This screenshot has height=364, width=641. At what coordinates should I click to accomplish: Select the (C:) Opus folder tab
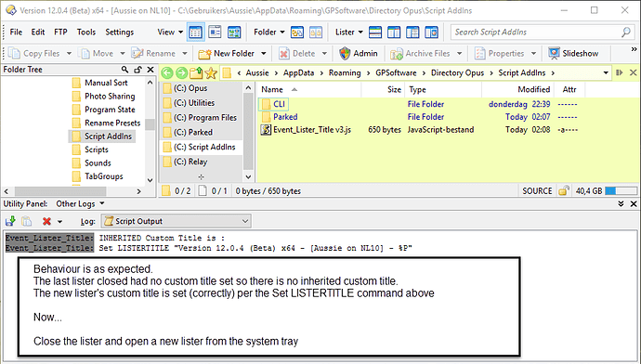pos(201,88)
